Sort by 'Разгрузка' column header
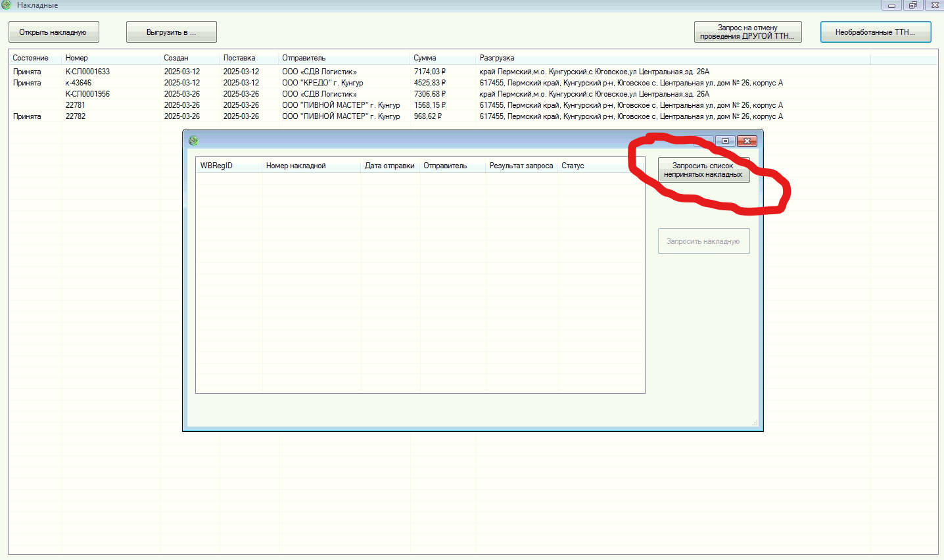This screenshot has height=560, width=944. point(673,58)
